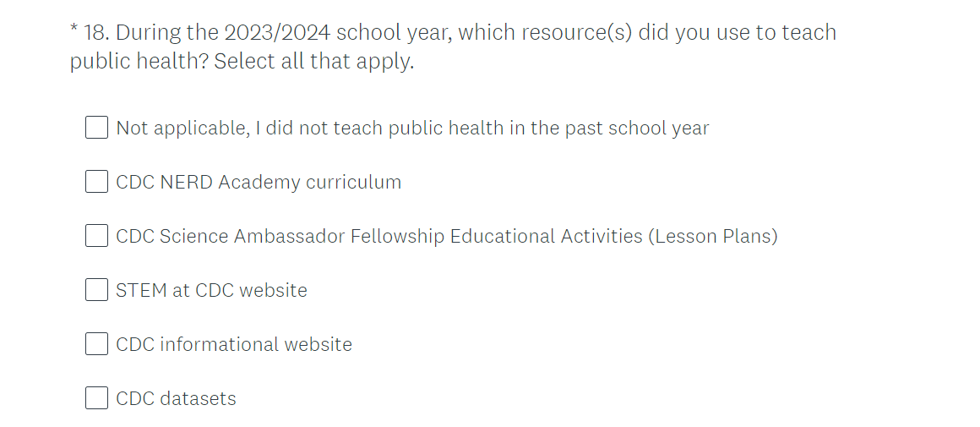Select the STEM at CDC website checkbox
The height and width of the screenshot is (427, 980).
click(96, 290)
